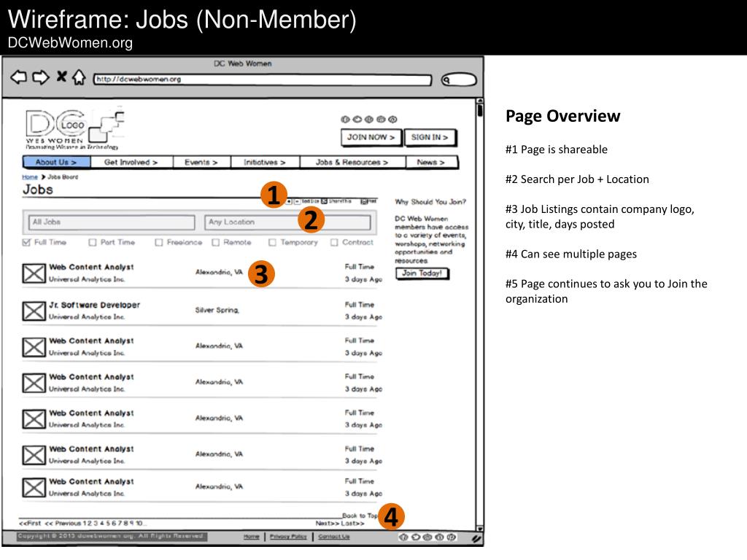Screen dimensions: 747x560
Task: Go to the Previous page link
Action: 63,524
